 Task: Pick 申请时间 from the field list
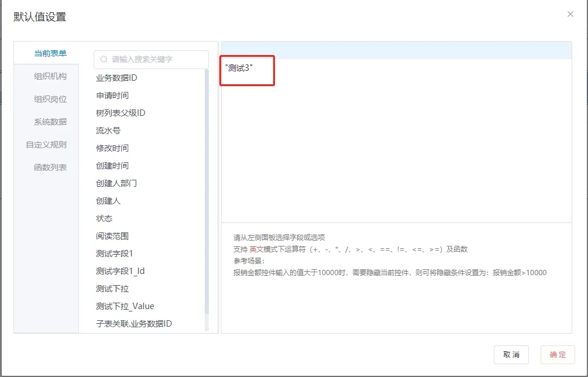click(112, 95)
